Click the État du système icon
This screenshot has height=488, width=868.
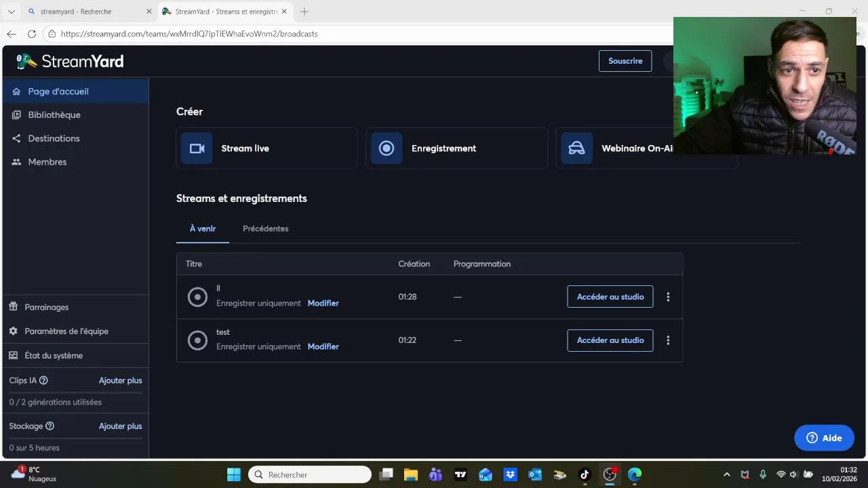(x=14, y=356)
